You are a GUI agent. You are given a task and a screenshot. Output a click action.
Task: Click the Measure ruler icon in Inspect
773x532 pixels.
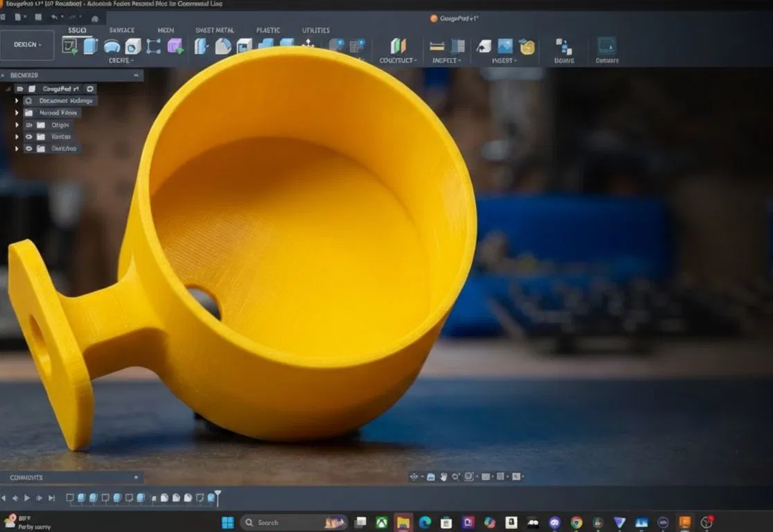(x=437, y=46)
